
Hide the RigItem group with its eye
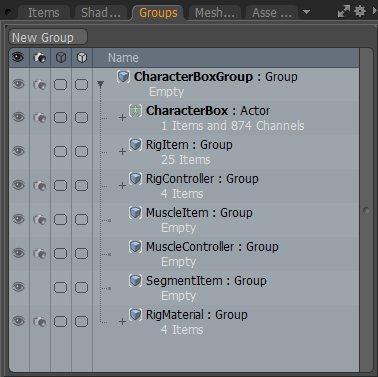pyautogui.click(x=18, y=151)
